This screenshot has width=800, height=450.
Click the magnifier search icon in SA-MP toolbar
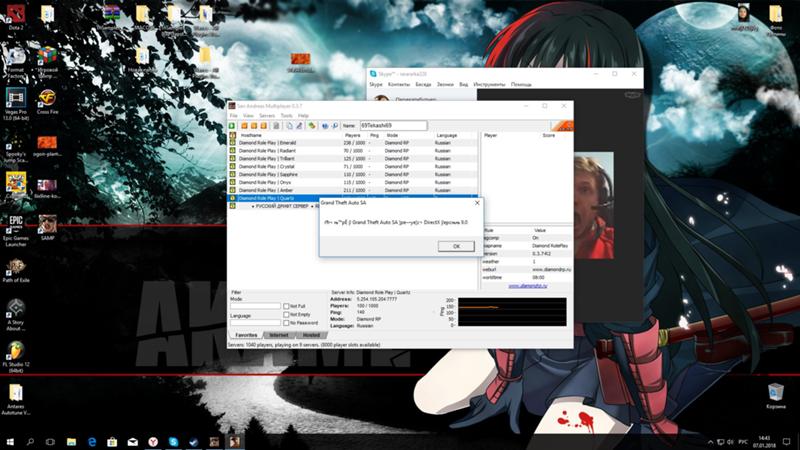(335, 126)
